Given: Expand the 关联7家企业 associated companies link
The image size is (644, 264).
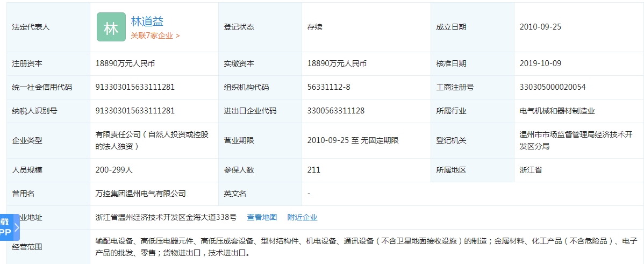Looking at the screenshot, I should 155,35.
